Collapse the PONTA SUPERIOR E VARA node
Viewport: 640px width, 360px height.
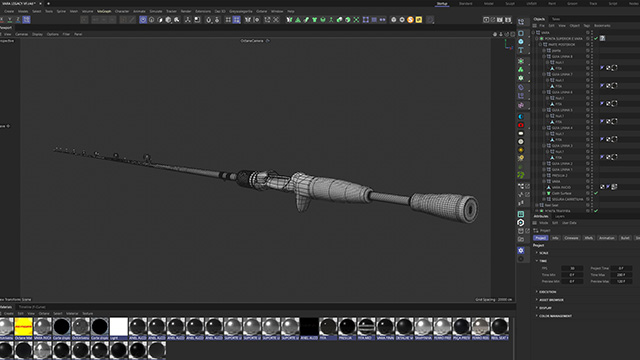coord(537,38)
